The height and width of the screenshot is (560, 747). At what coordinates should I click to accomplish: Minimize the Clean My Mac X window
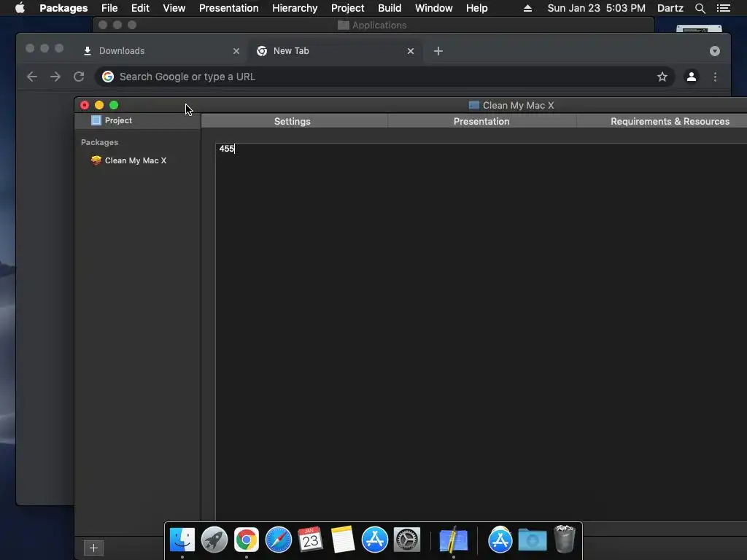tap(99, 105)
